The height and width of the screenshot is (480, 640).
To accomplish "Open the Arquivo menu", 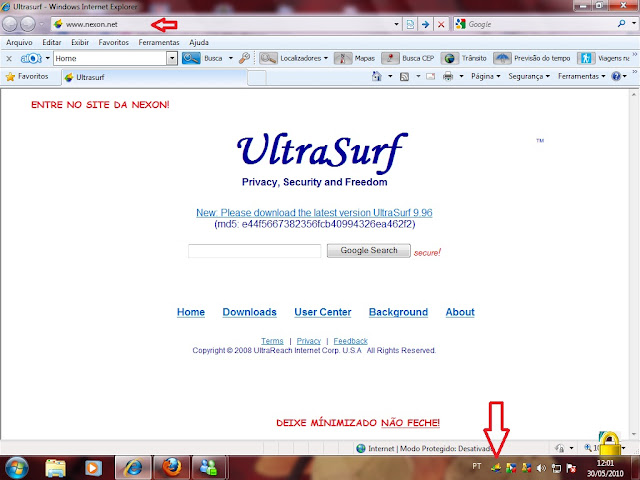I will point(19,42).
